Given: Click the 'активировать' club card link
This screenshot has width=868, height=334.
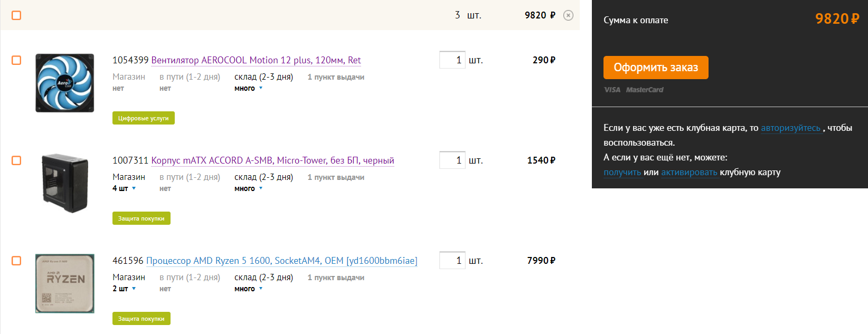Looking at the screenshot, I should coord(689,172).
